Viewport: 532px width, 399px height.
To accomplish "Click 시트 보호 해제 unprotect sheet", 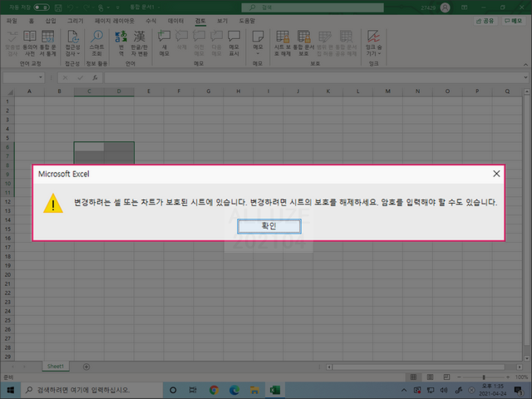I will click(283, 42).
